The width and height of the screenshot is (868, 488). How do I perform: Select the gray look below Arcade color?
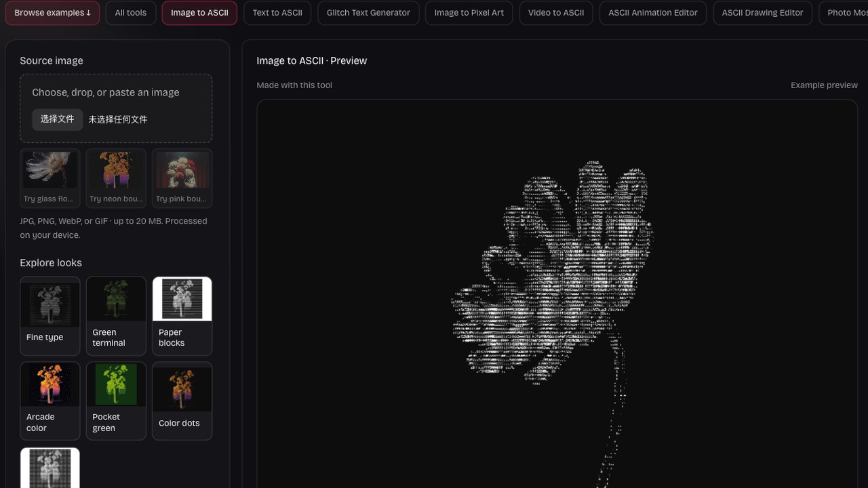[50, 468]
